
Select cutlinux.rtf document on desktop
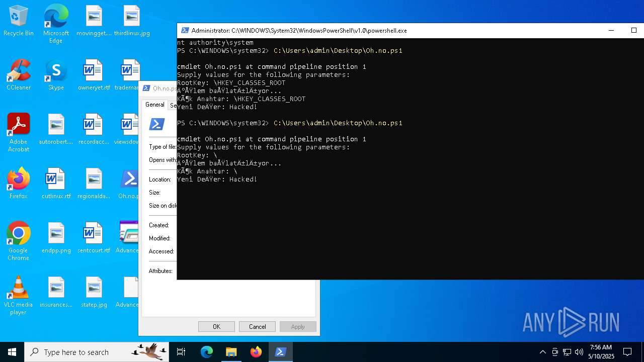click(x=56, y=184)
